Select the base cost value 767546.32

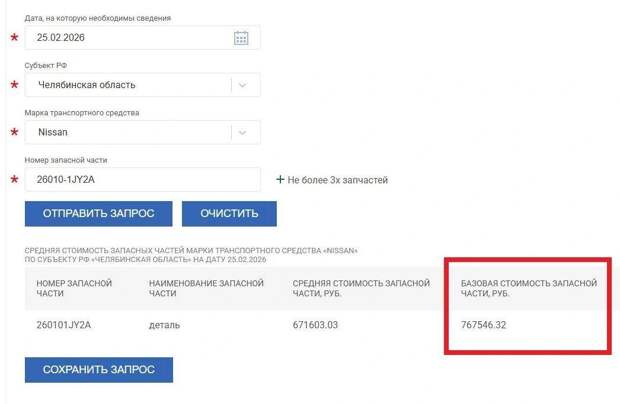click(x=483, y=326)
